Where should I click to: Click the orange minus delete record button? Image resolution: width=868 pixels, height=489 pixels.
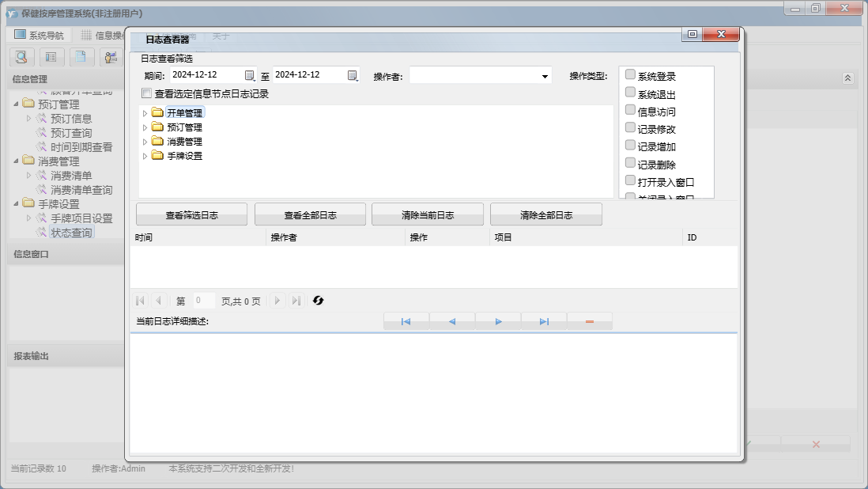[589, 321]
